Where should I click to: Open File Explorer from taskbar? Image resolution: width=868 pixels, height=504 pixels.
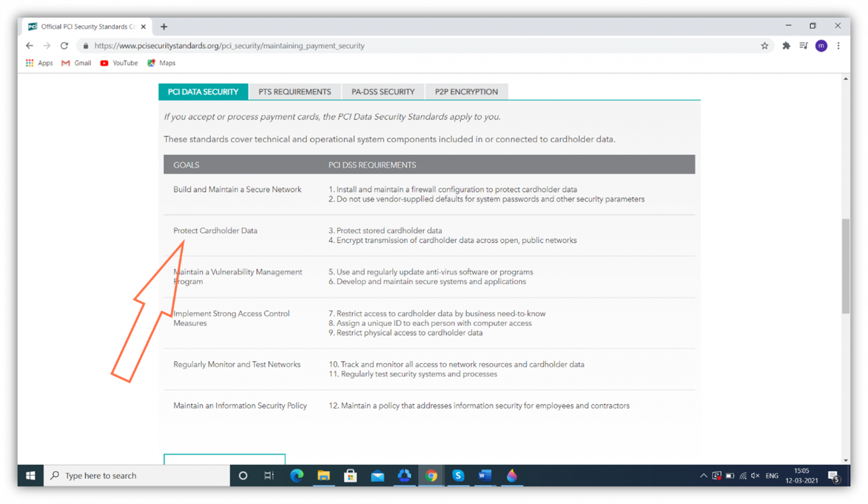[323, 476]
